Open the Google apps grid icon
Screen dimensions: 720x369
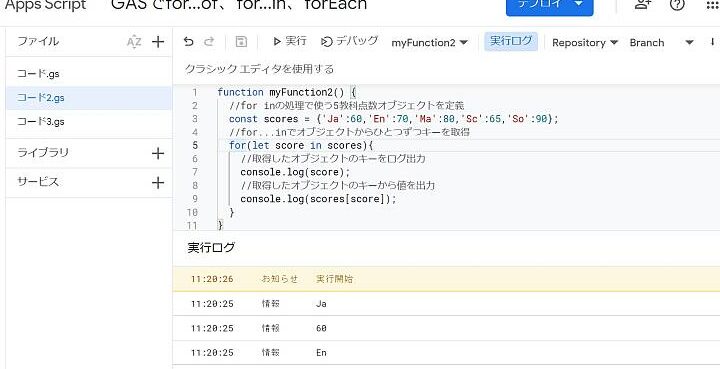[x=712, y=5]
